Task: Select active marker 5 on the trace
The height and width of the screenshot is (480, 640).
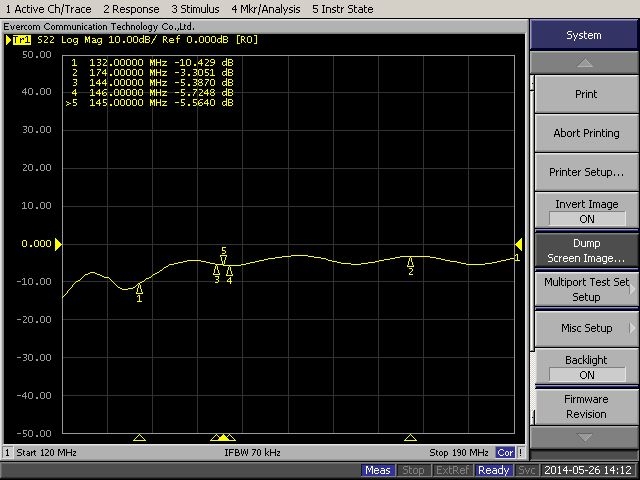Action: point(223,260)
